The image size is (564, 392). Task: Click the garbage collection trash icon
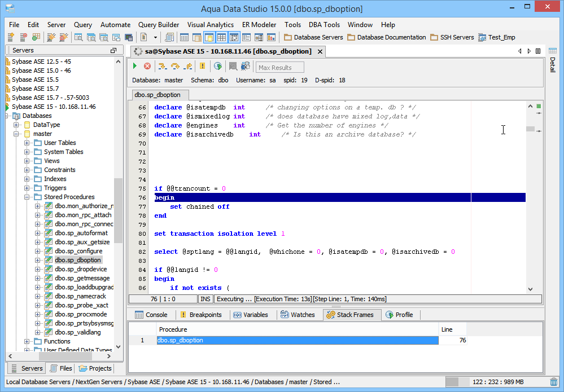point(554,382)
